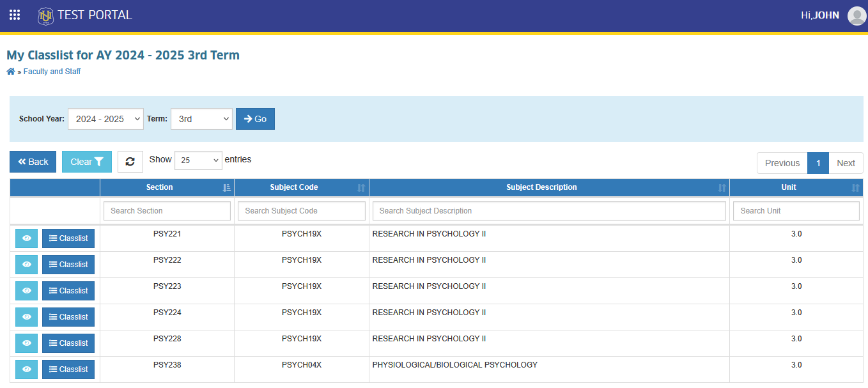View details eye icon for PSY223
The width and height of the screenshot is (868, 388).
27,291
